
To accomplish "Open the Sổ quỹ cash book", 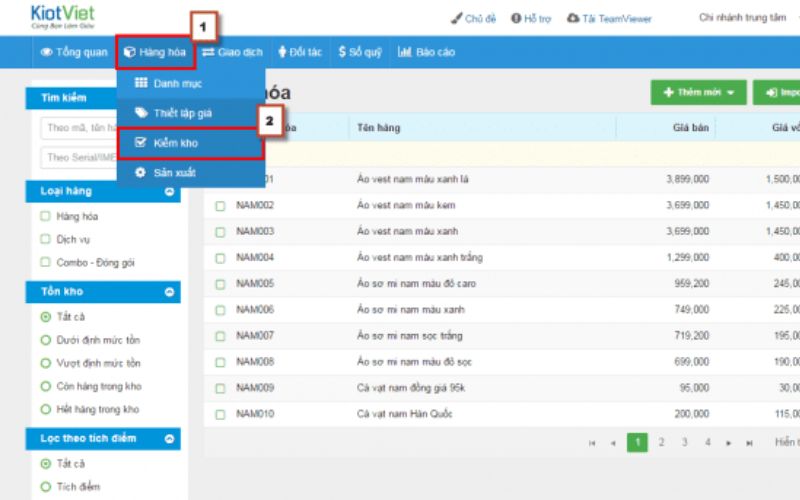I will tap(359, 52).
